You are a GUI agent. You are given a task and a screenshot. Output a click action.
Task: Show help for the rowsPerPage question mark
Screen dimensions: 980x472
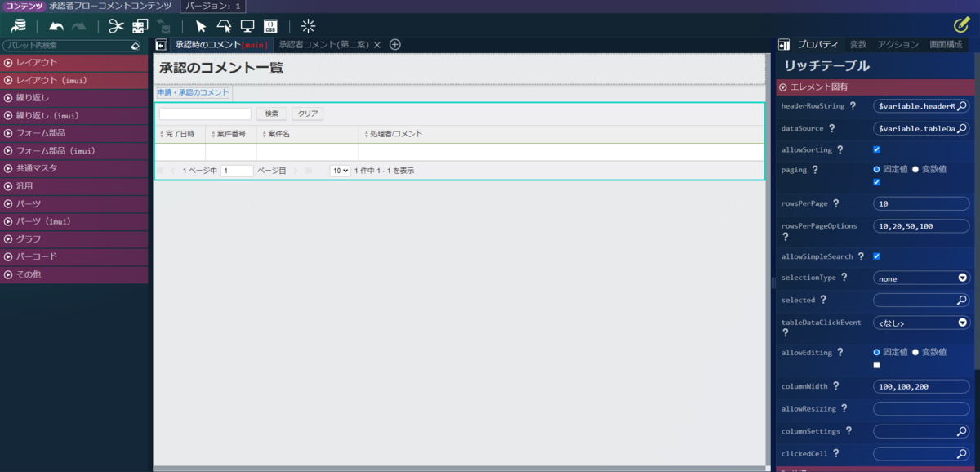[835, 203]
